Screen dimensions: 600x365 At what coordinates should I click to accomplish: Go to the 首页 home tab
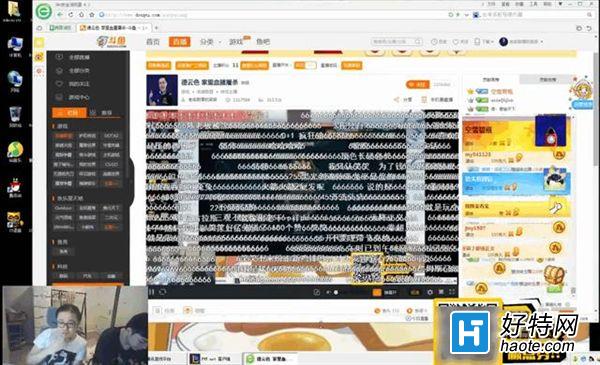tap(153, 41)
